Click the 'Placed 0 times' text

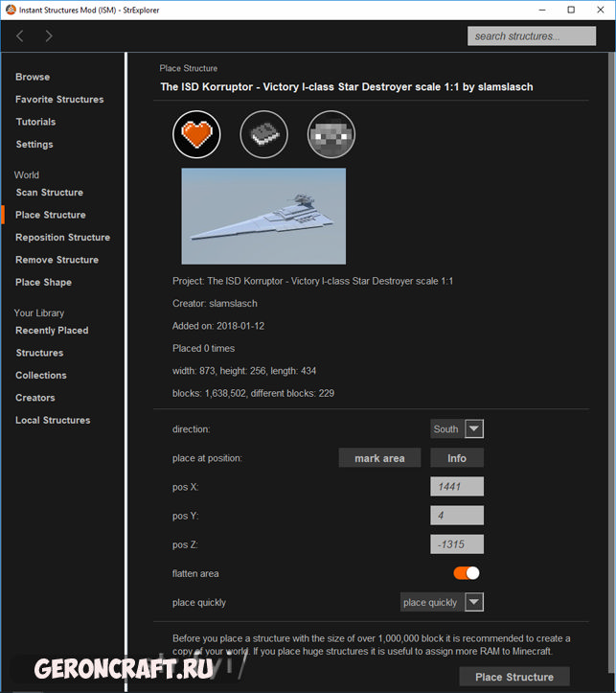[203, 349]
